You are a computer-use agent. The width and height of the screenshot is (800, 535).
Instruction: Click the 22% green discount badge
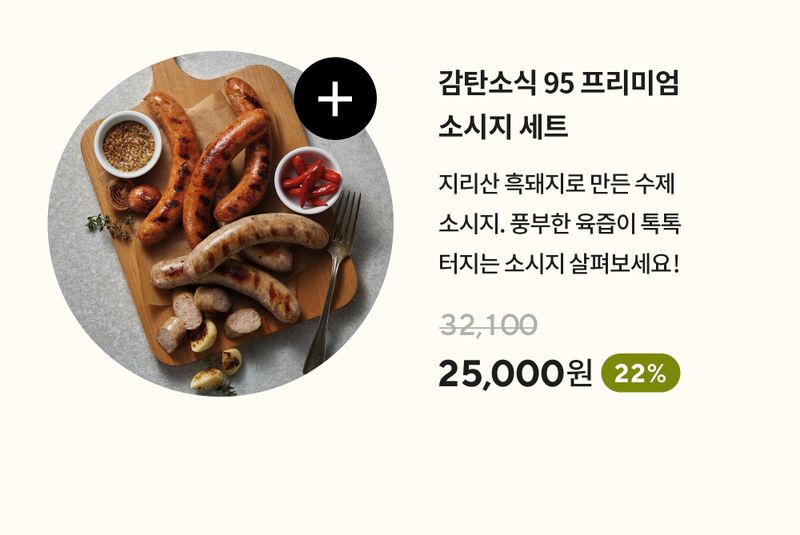point(641,373)
